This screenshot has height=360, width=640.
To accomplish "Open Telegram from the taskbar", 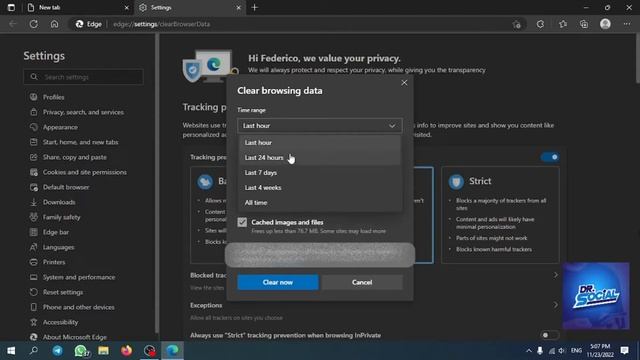I will point(58,351).
